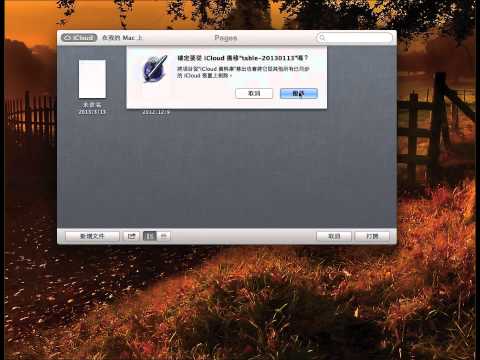The height and width of the screenshot is (360, 480).
Task: Switch to icon grid view
Action: pos(150,236)
